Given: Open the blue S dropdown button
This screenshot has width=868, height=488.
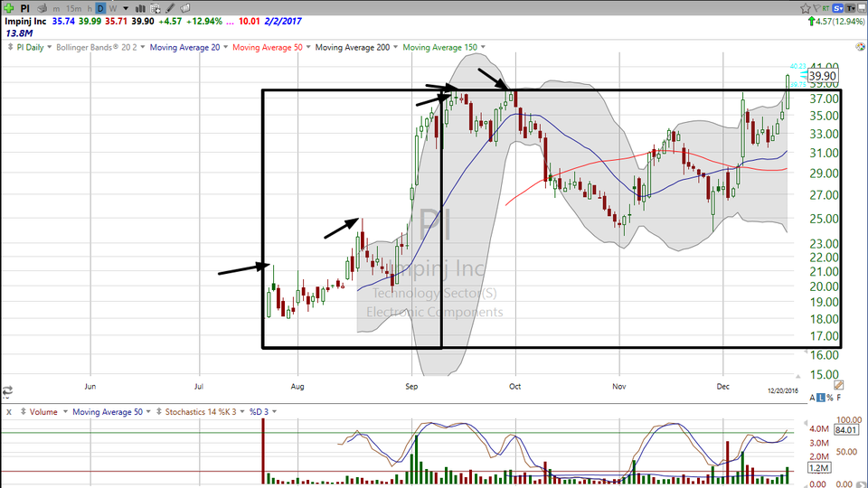Looking at the screenshot, I should (837, 8).
